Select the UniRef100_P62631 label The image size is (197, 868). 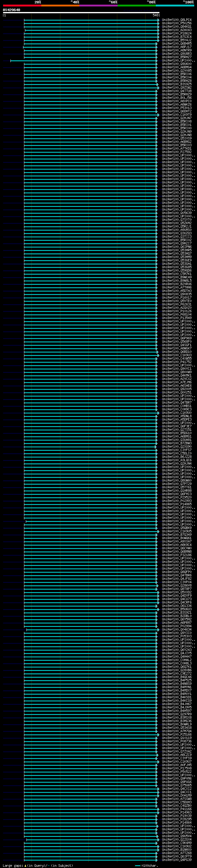pyautogui.click(x=176, y=304)
